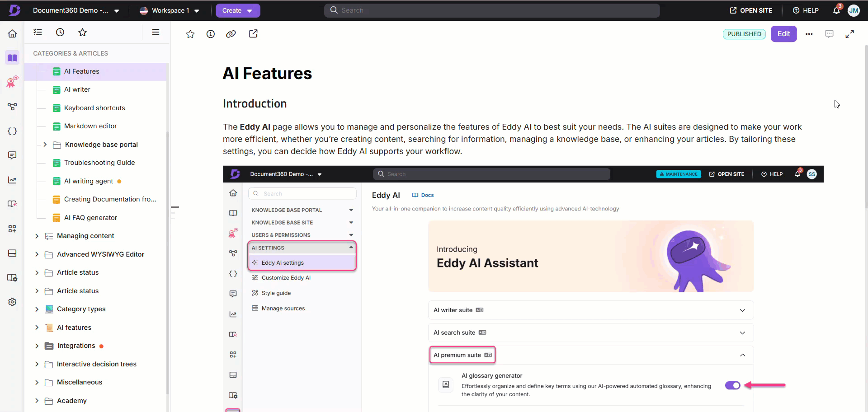
Task: Open the Workspace 1 dropdown
Action: [x=170, y=10]
